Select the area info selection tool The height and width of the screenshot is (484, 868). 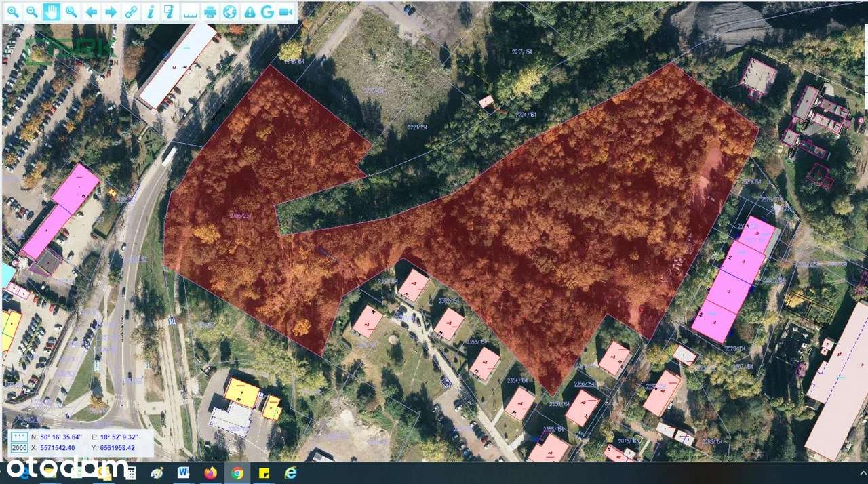tap(170, 12)
